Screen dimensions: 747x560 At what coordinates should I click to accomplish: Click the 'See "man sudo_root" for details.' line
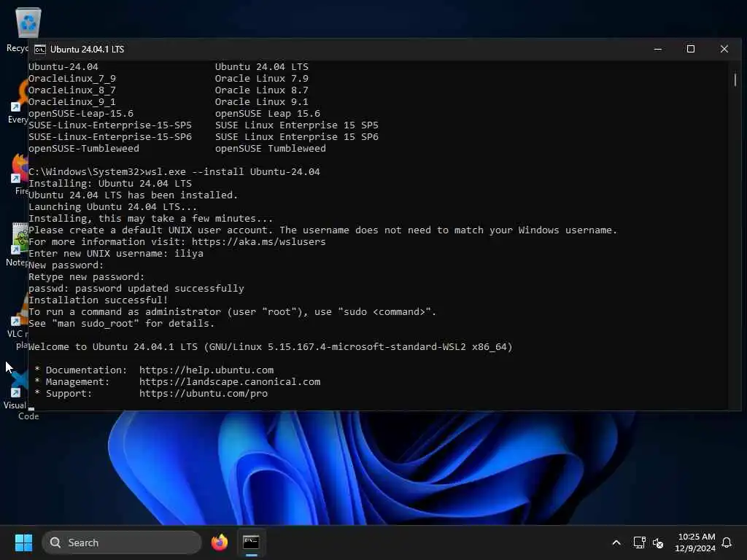click(x=122, y=323)
